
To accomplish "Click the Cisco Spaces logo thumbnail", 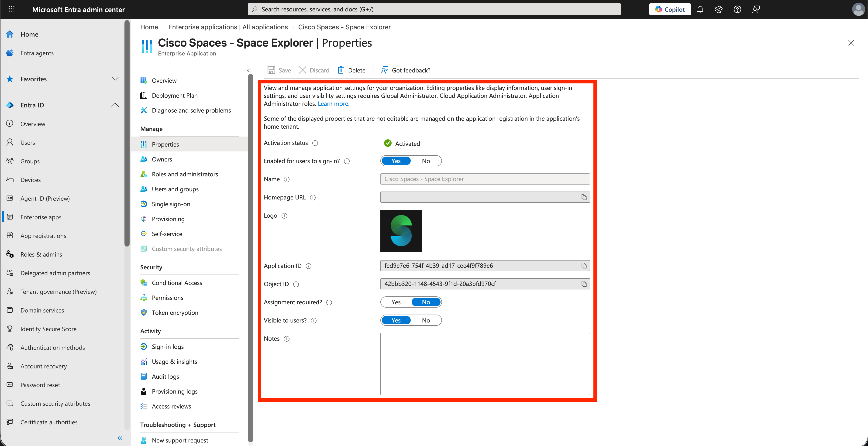I will (x=401, y=231).
